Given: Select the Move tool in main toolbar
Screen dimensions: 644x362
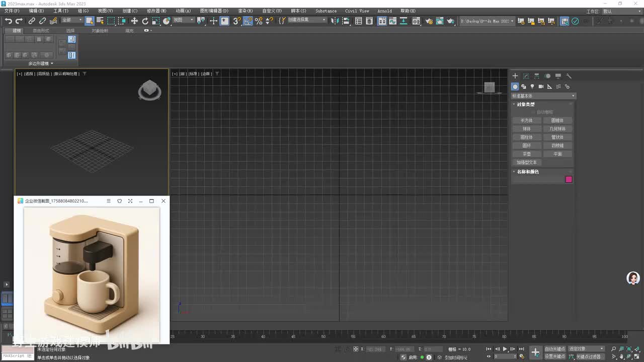Looking at the screenshot, I should point(134,21).
